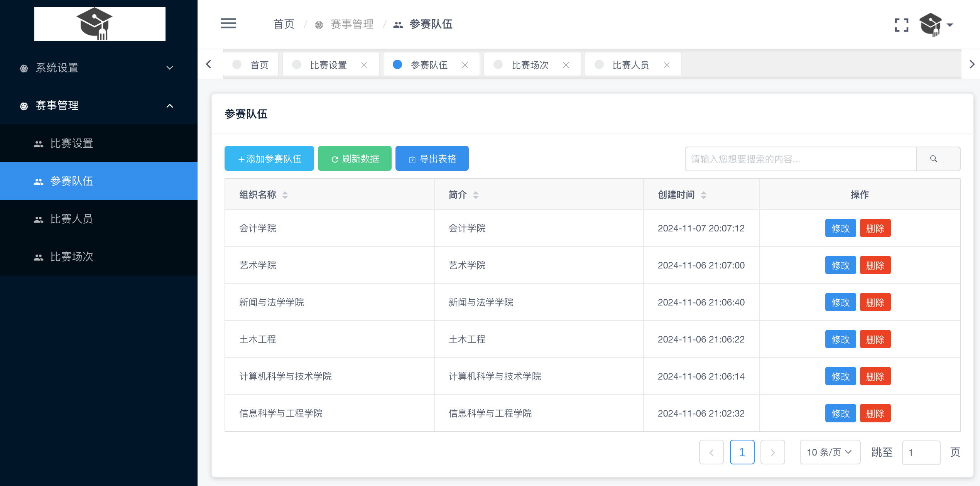Edit the 会计学院 row with 修改
This screenshot has width=980, height=486.
coord(841,228)
